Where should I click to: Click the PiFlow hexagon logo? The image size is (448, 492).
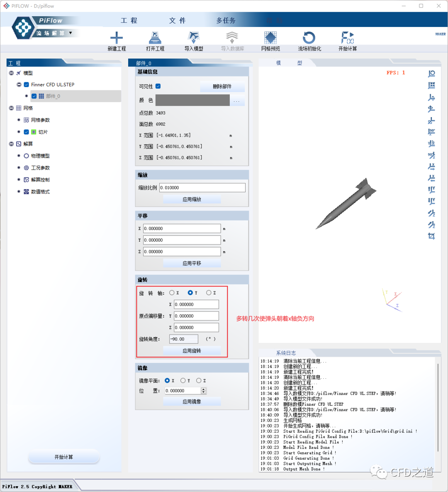coord(23,28)
